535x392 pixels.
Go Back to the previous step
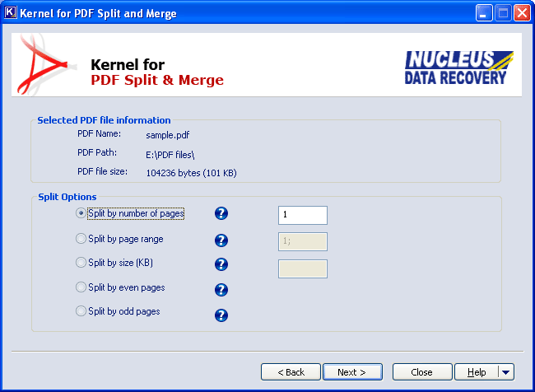(x=291, y=372)
